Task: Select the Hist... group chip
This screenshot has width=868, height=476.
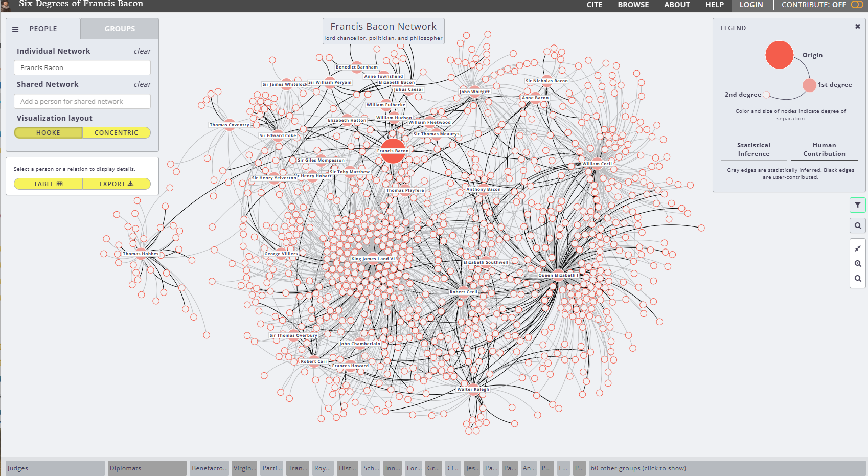Action: coord(348,468)
